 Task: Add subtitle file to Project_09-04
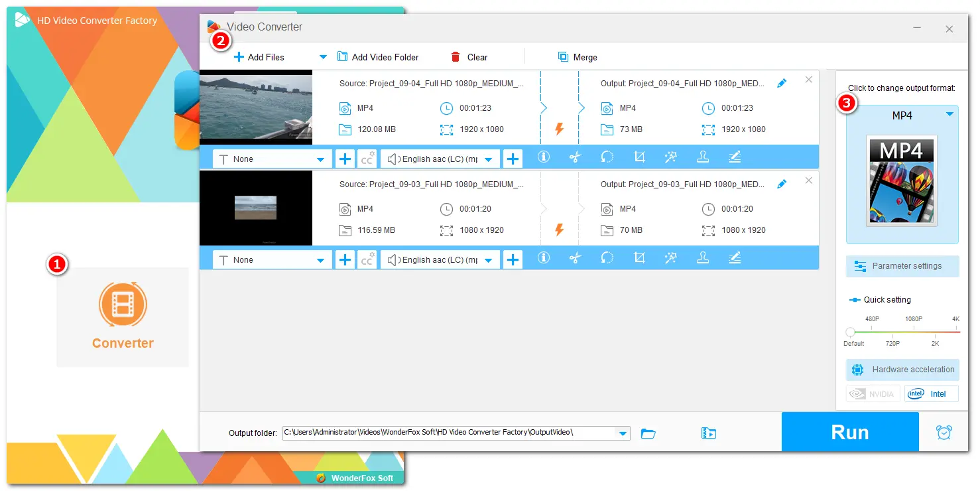point(345,159)
